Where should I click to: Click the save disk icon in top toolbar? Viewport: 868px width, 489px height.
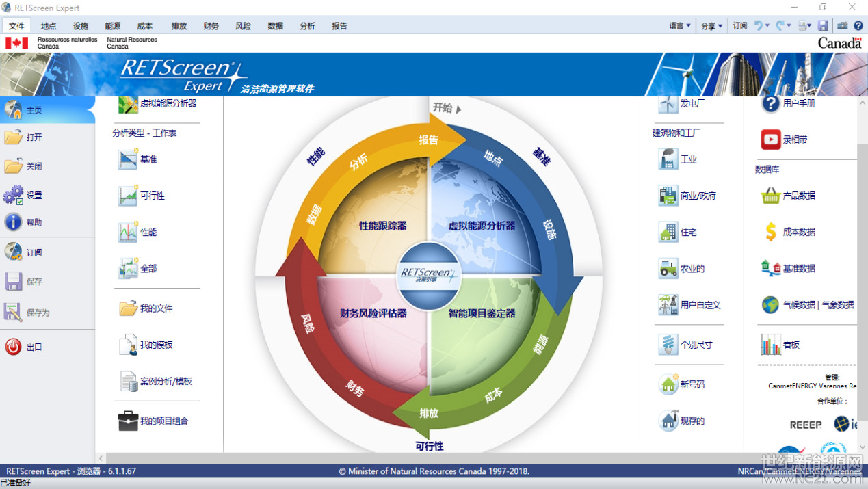(823, 26)
